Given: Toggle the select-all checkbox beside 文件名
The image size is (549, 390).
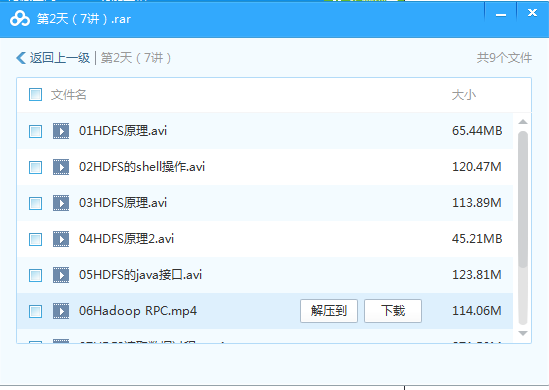Looking at the screenshot, I should coord(35,95).
